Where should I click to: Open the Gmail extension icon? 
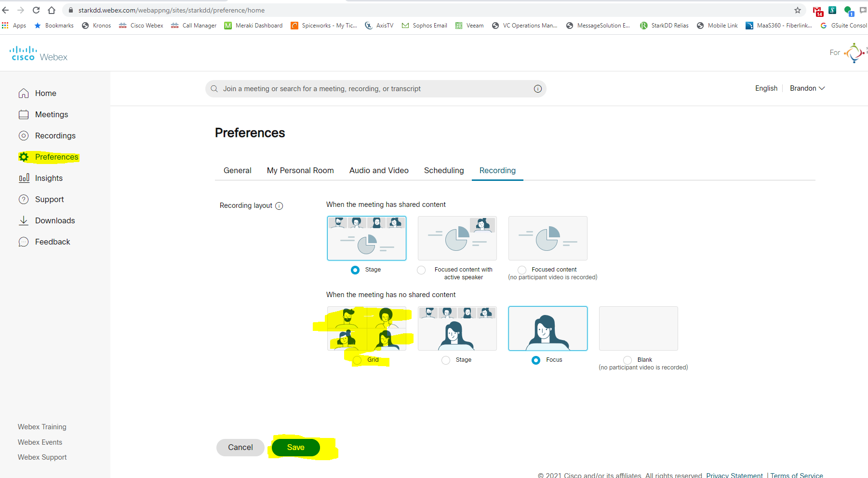tap(818, 11)
